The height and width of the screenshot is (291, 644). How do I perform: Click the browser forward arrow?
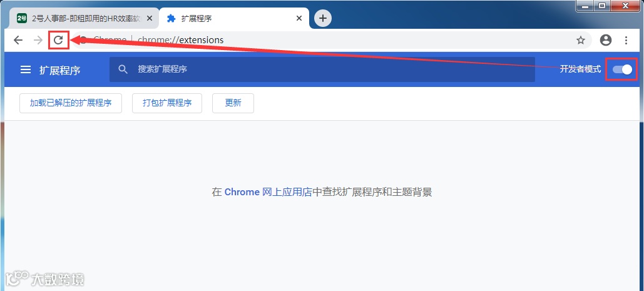(x=38, y=40)
